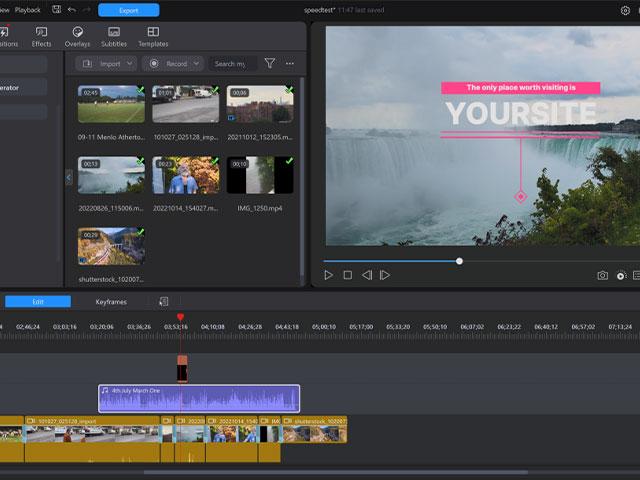Click the media library vertical scrollbar
The height and width of the screenshot is (480, 640).
pos(302,176)
